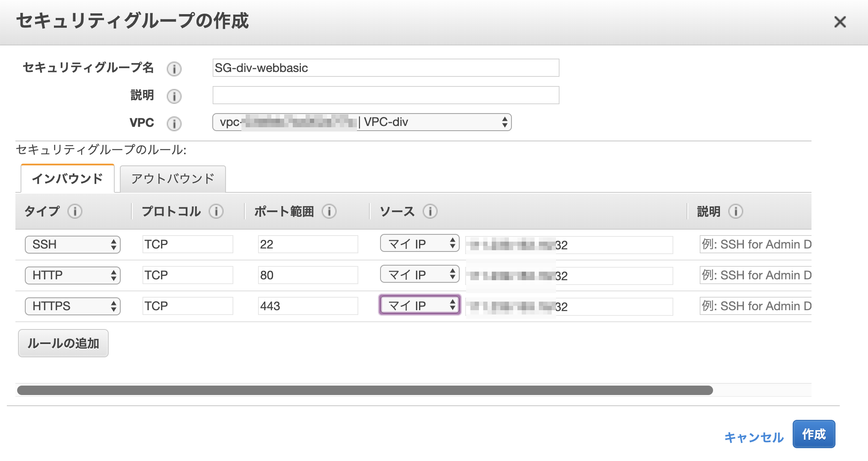Image resolution: width=868 pixels, height=461 pixels.
Task: Click info icon in rules table 説明 header
Action: click(736, 211)
